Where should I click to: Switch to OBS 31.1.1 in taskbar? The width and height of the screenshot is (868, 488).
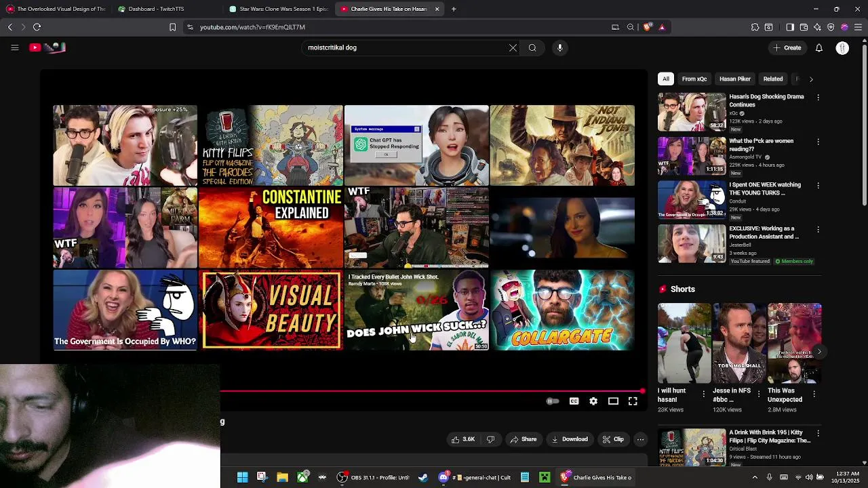click(x=374, y=477)
